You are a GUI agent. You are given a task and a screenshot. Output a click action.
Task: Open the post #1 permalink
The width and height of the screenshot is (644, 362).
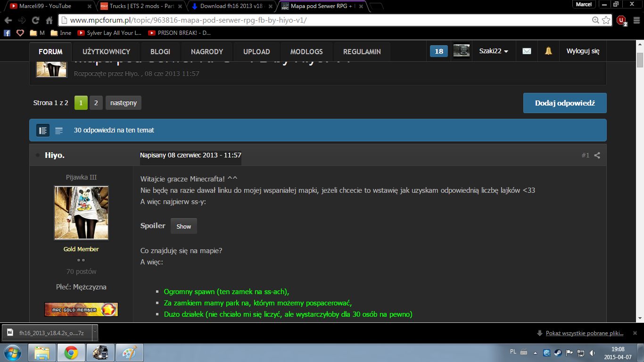[x=585, y=155]
